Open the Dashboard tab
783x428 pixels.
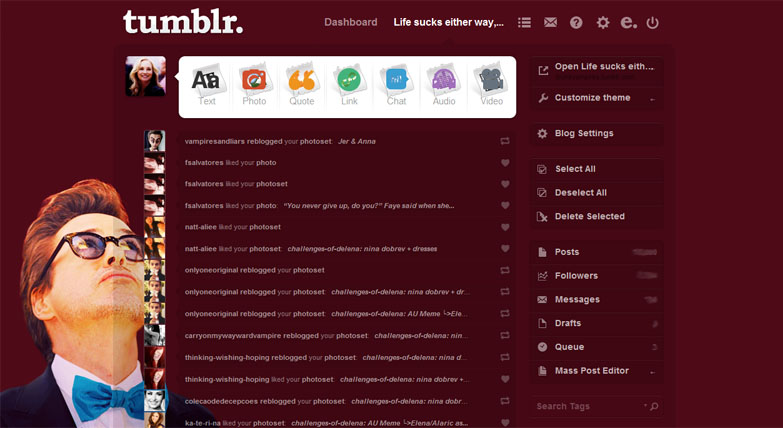coord(351,22)
